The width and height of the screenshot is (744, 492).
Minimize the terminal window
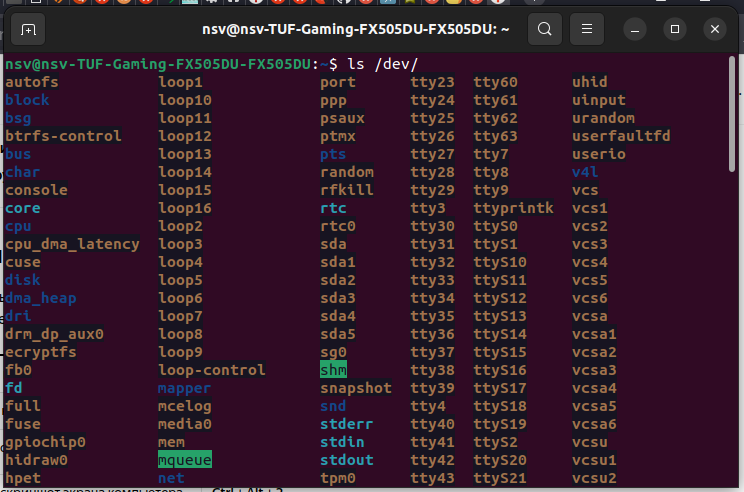pos(635,29)
